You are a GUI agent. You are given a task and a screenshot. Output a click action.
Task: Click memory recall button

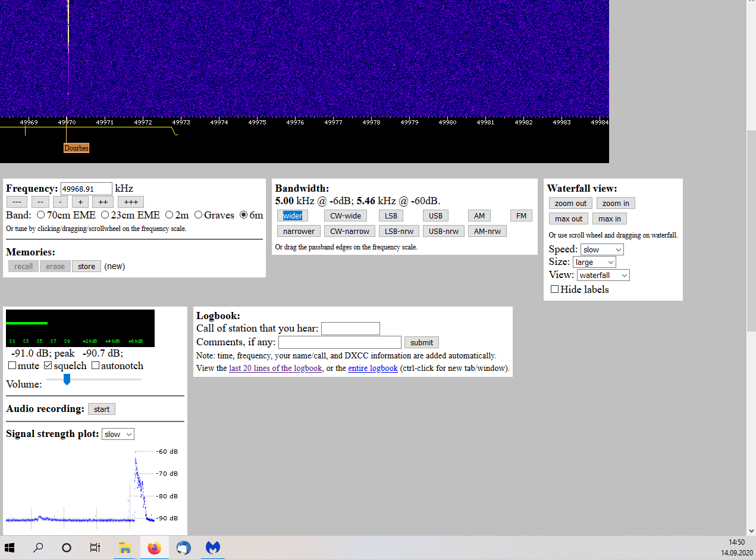coord(24,266)
